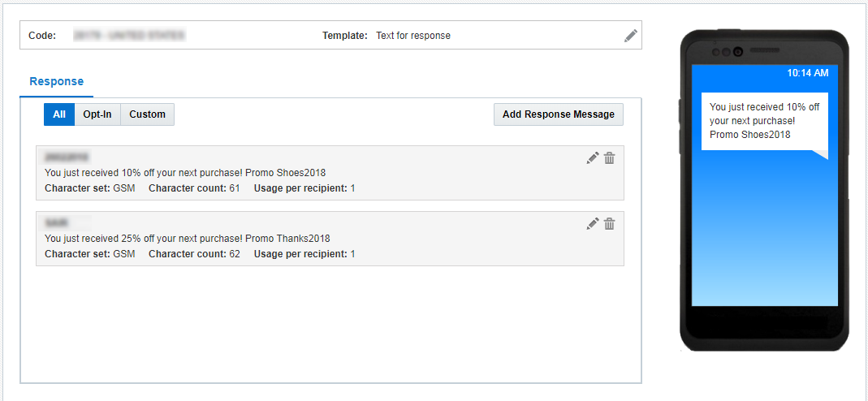Click Add Response Message button

click(559, 114)
